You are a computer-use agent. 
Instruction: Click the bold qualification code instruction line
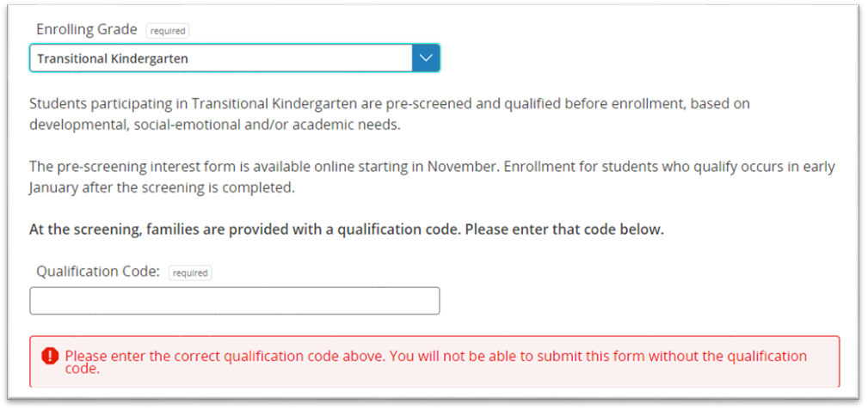347,230
